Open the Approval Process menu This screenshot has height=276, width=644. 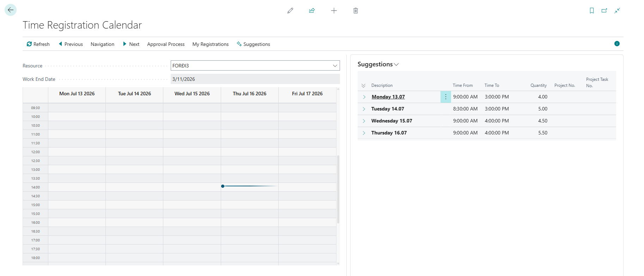166,44
